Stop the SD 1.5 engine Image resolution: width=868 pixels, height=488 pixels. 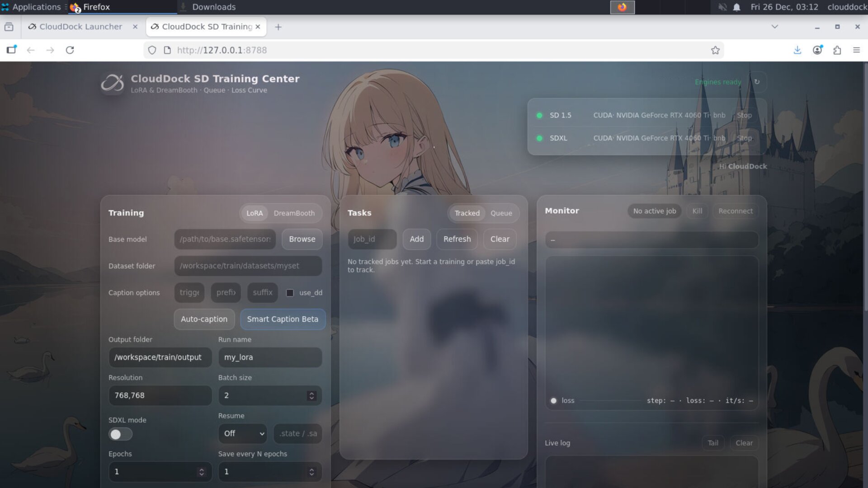click(x=744, y=115)
